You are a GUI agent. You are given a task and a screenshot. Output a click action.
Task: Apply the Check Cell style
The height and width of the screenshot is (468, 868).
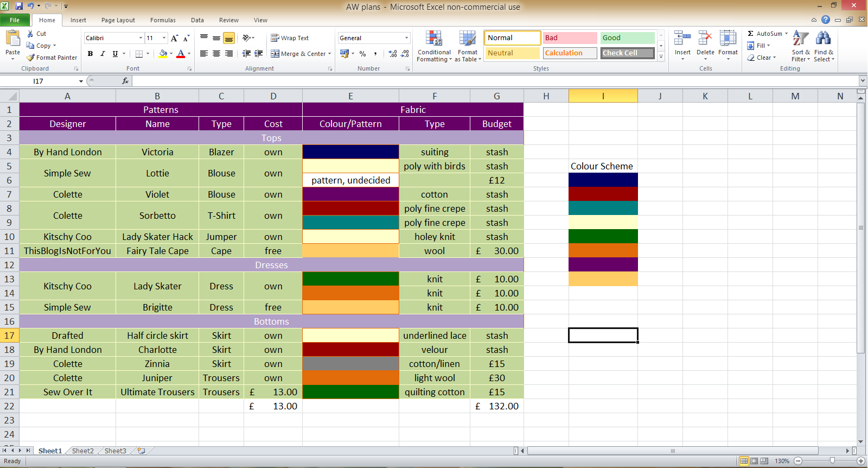(x=627, y=53)
